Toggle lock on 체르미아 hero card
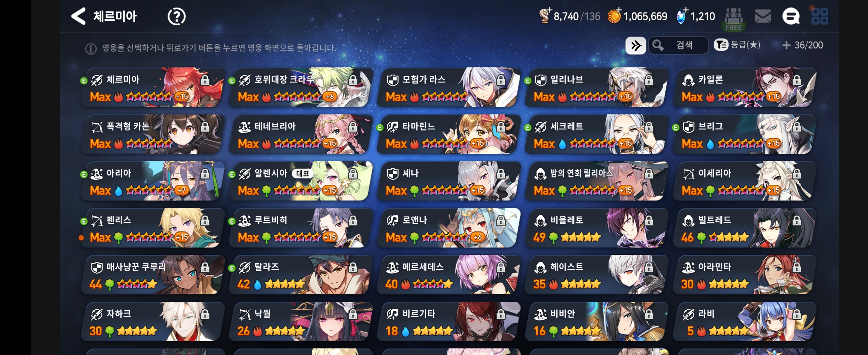 205,80
